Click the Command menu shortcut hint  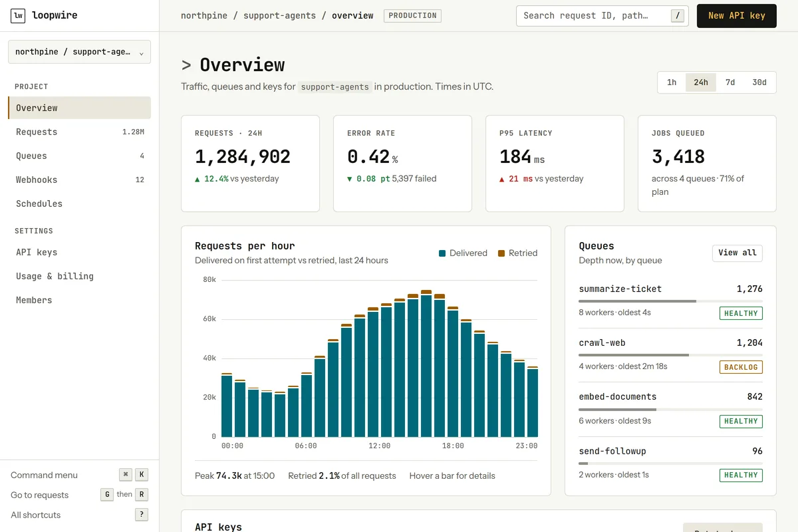tap(79, 475)
